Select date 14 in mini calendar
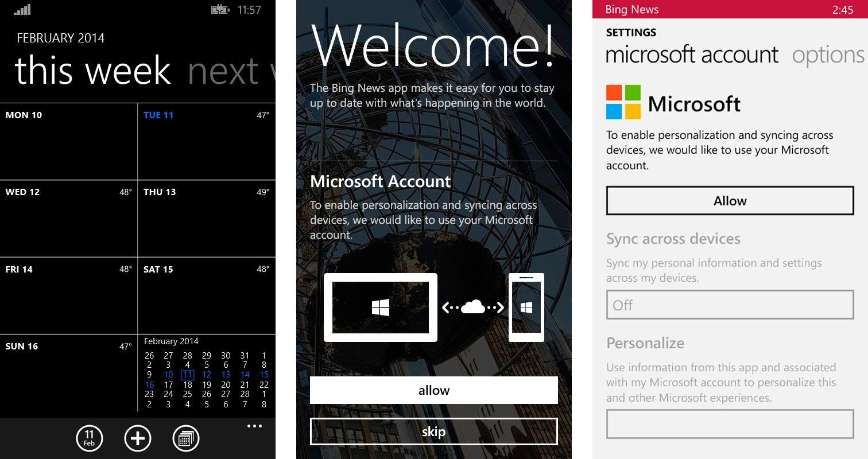868x459 pixels. [245, 375]
